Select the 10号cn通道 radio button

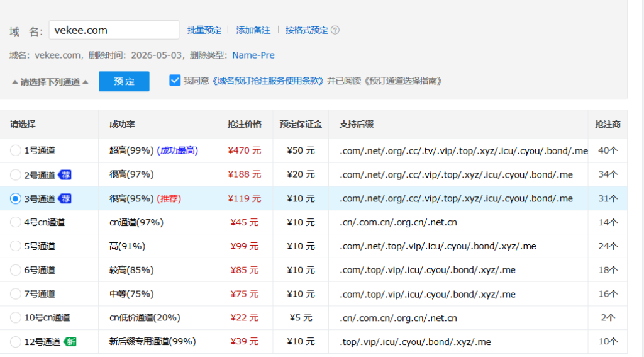(16, 317)
